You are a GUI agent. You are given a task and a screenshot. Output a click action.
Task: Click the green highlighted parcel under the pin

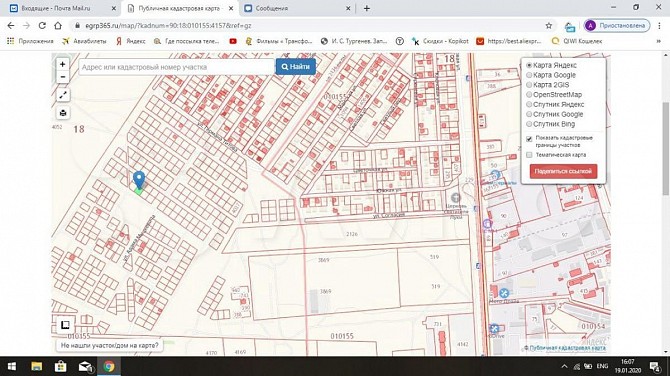click(138, 191)
